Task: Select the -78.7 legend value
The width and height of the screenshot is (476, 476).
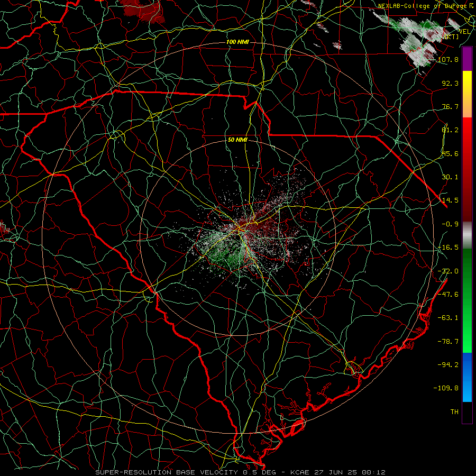Action: point(448,342)
